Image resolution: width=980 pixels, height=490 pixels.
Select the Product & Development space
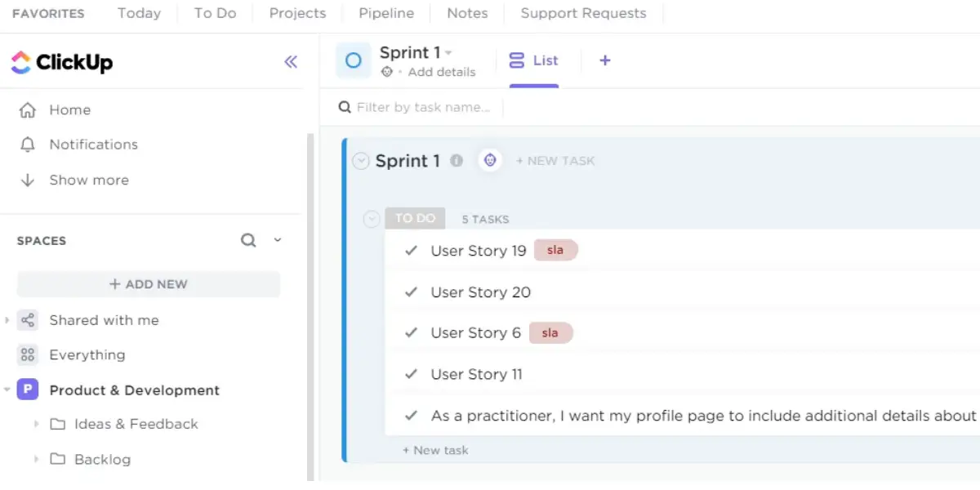coord(135,390)
